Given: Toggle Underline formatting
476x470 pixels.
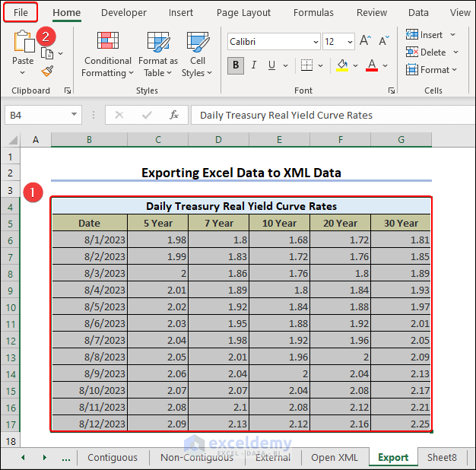Looking at the screenshot, I should tap(272, 65).
